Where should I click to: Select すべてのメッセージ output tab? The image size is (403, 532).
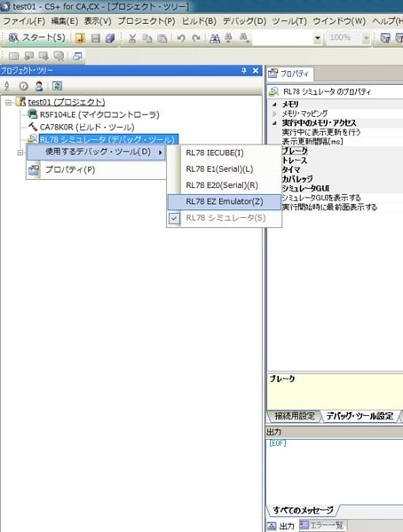303,510
